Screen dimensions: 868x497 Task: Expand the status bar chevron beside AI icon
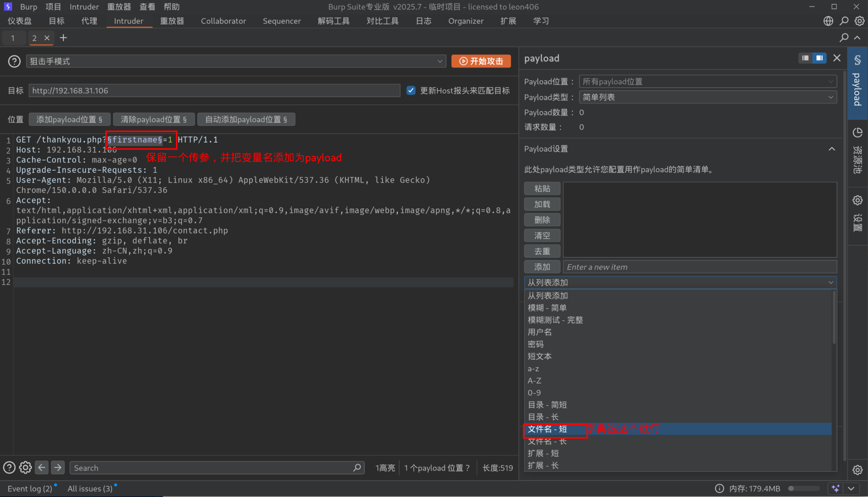[851, 488]
